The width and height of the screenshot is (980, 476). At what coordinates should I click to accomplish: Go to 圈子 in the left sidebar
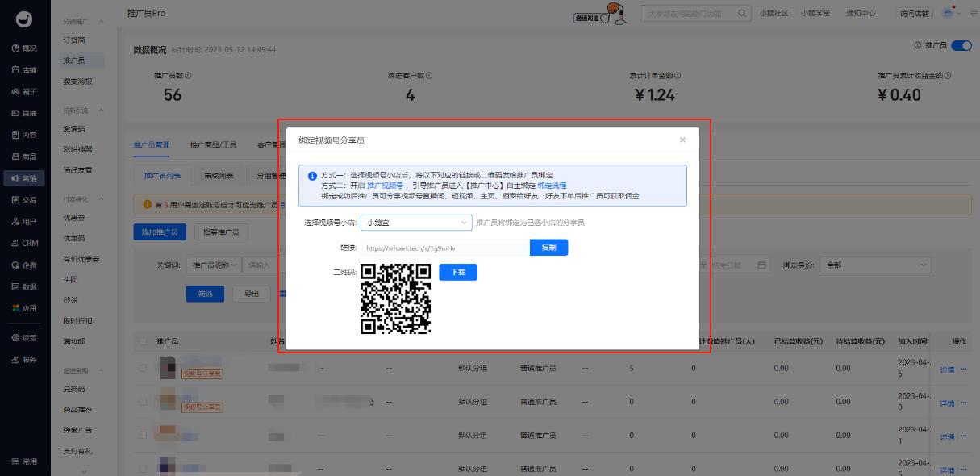point(24,92)
